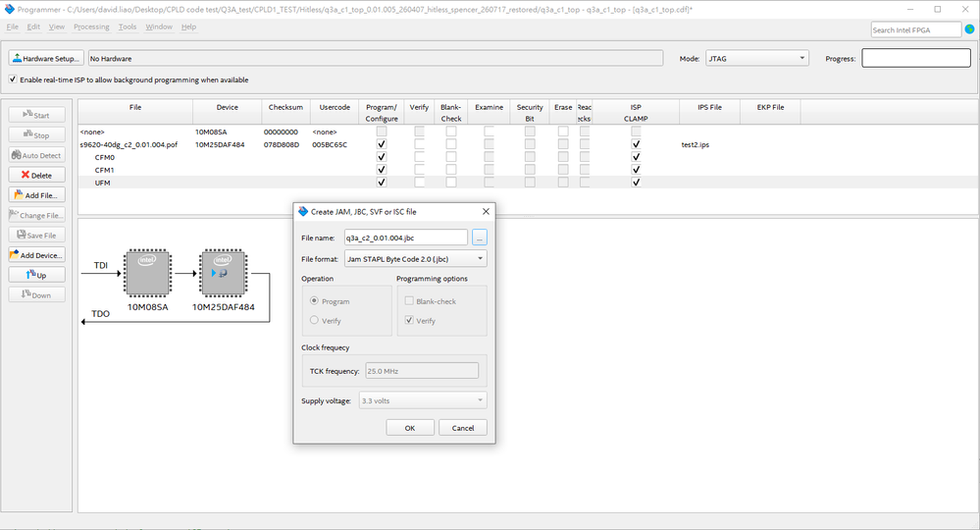This screenshot has width=980, height=530.
Task: Open the Help menu
Action: pyautogui.click(x=188, y=26)
